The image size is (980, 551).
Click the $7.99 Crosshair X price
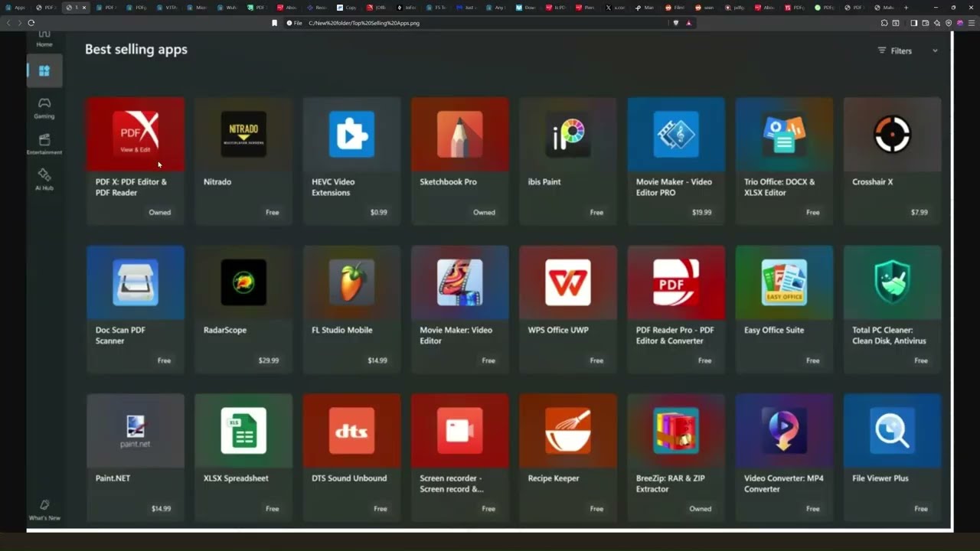tap(919, 212)
